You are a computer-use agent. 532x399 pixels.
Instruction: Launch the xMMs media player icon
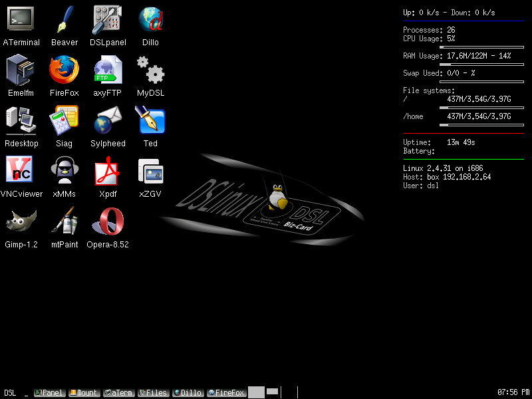click(x=64, y=171)
